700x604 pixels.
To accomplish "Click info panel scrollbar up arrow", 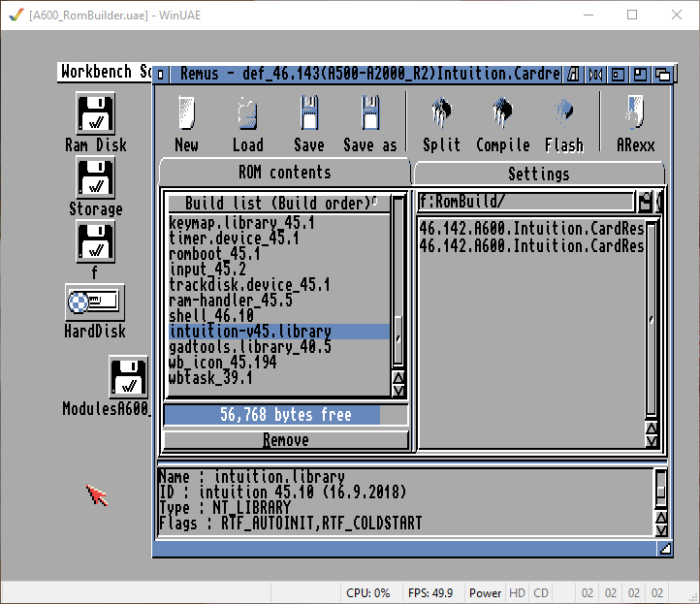I will pyautogui.click(x=661, y=517).
